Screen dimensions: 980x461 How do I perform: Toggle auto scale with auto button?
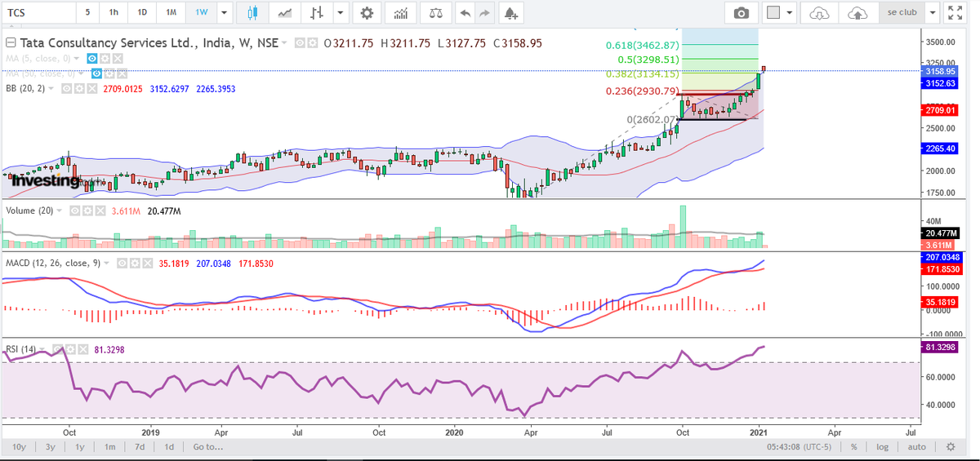click(916, 447)
